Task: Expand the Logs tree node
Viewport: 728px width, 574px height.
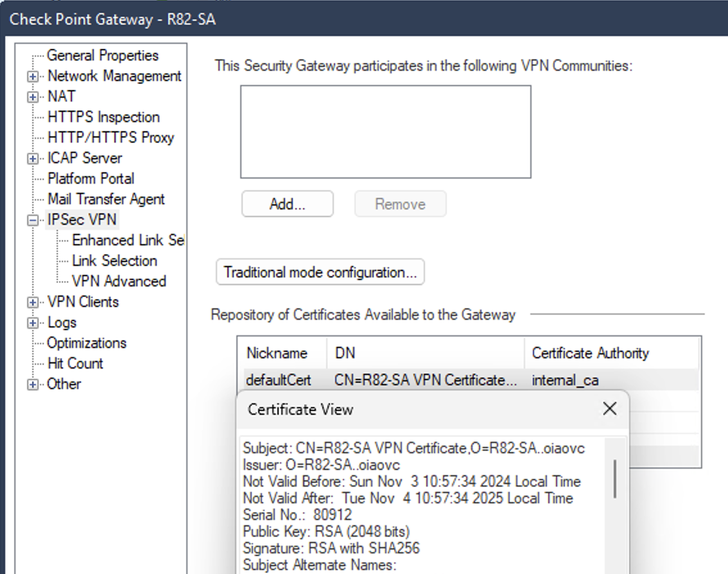Action: point(33,322)
